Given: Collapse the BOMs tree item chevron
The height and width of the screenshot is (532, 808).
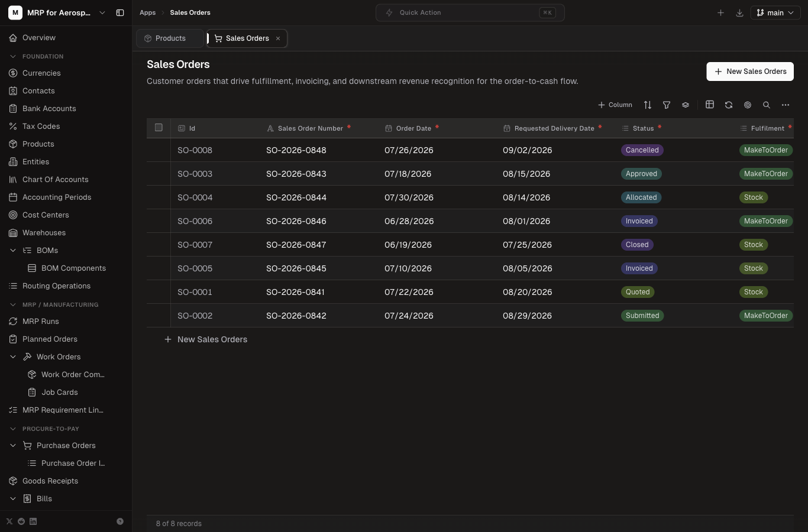Looking at the screenshot, I should [x=13, y=251].
